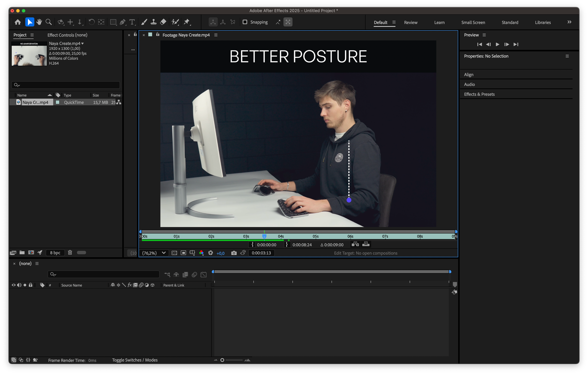Open the 76,2% magnification dropdown
The image size is (588, 374).
pyautogui.click(x=154, y=253)
